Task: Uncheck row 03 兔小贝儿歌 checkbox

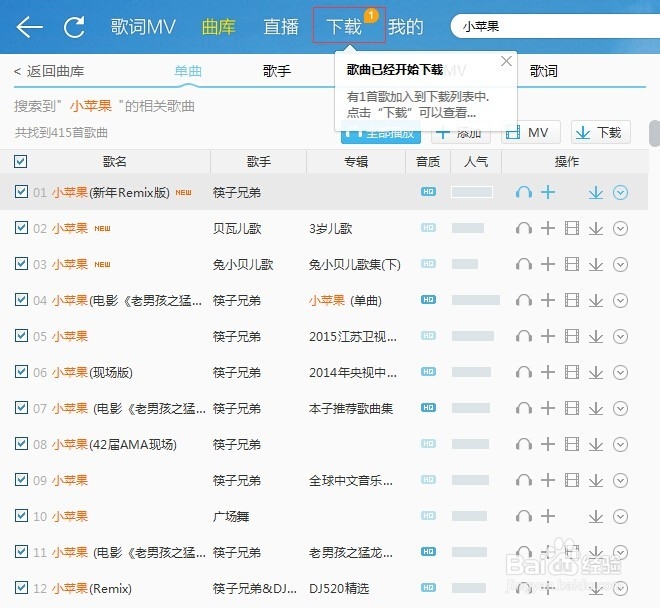Action: [21, 264]
